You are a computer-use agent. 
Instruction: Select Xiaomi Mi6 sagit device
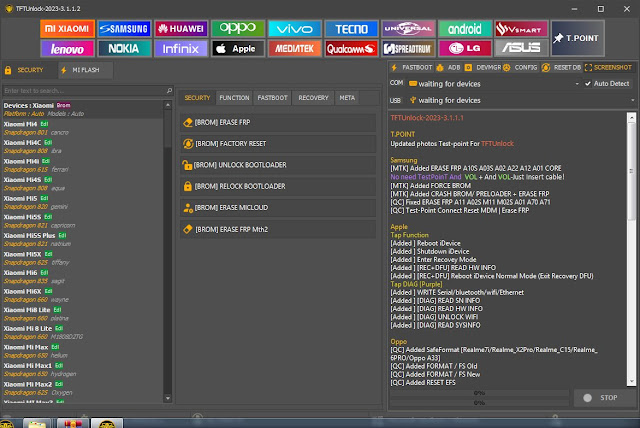(x=83, y=277)
